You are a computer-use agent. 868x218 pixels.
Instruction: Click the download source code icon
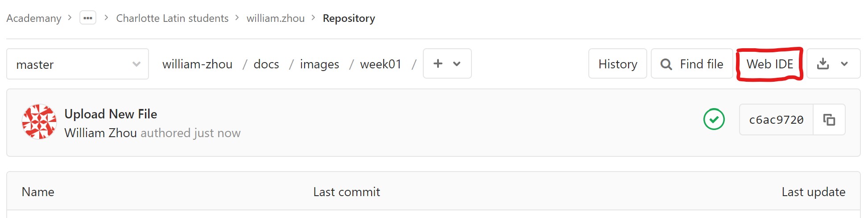[823, 64]
